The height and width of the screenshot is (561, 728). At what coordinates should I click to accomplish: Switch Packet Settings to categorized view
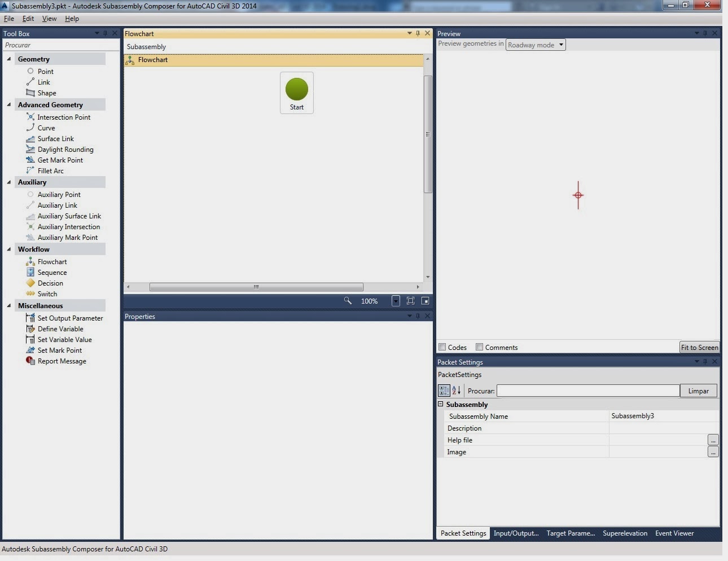point(444,391)
